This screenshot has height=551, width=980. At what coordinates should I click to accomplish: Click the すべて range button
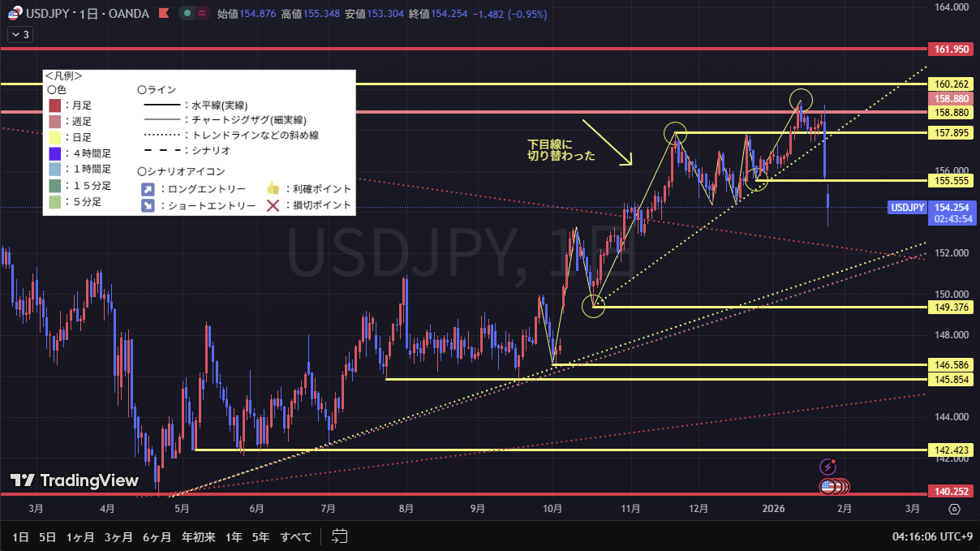point(295,536)
